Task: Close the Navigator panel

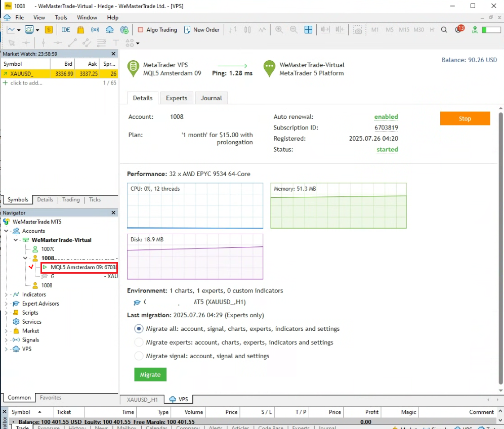Action: [113, 213]
